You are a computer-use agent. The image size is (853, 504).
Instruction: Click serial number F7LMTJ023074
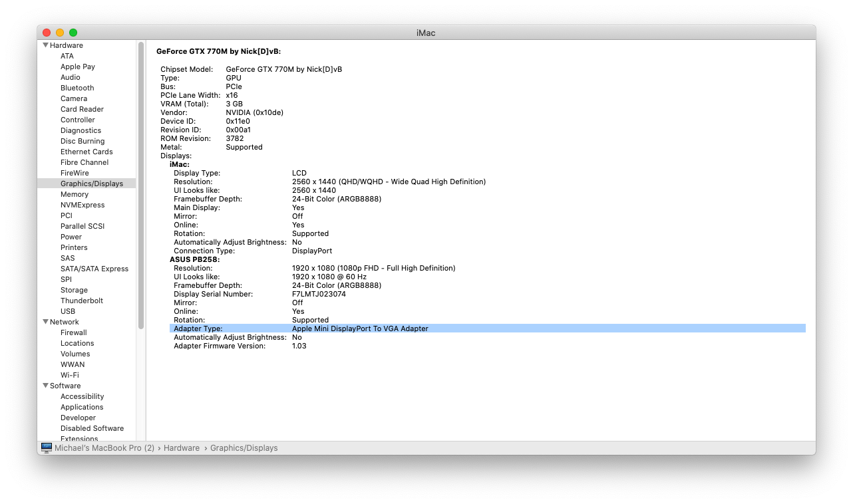tap(319, 294)
